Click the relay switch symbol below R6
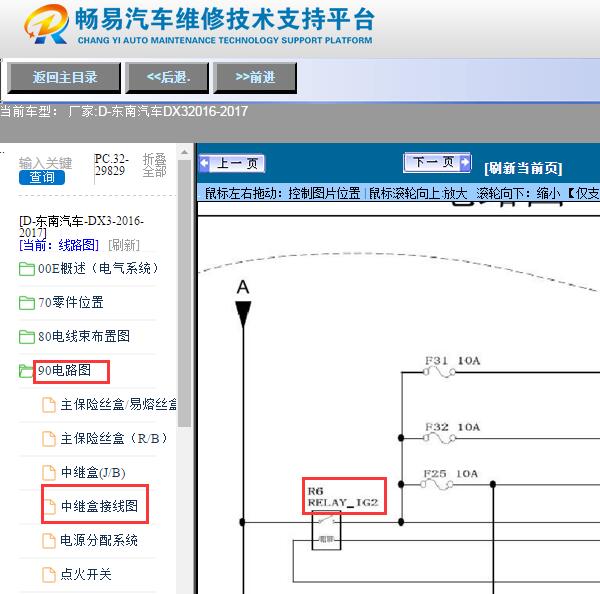This screenshot has height=594, width=600. [326, 530]
